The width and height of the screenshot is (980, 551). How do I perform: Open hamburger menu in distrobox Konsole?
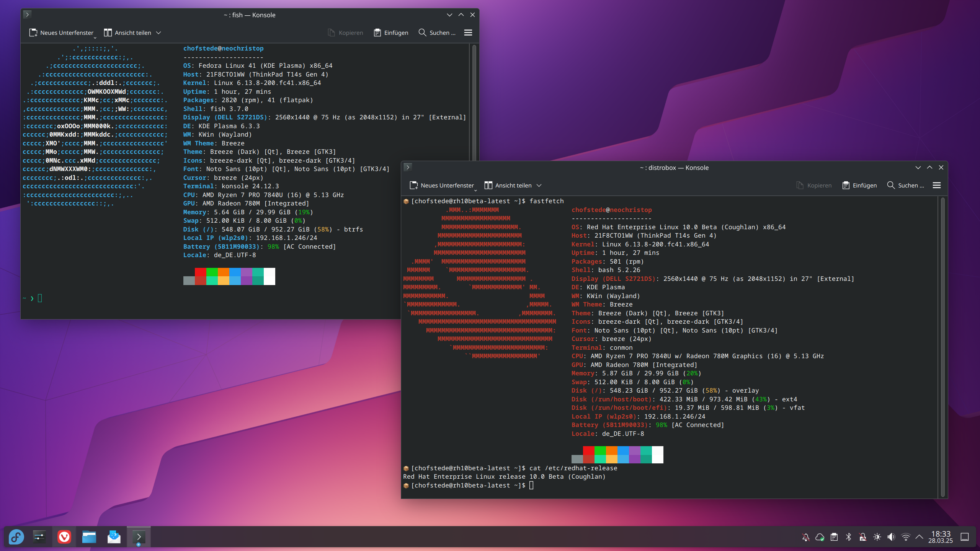tap(936, 185)
